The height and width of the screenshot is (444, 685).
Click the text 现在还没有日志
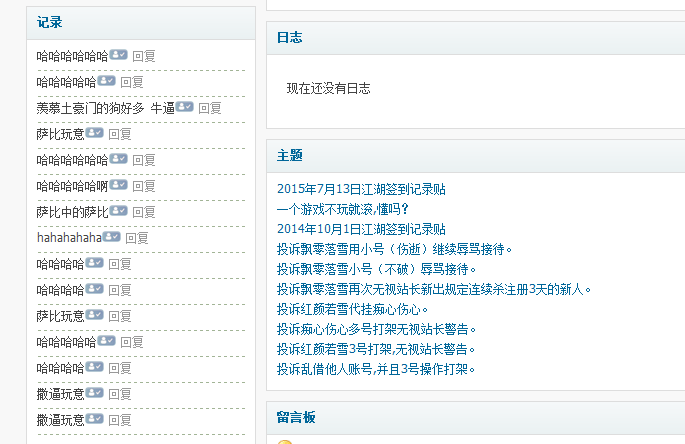tap(329, 89)
